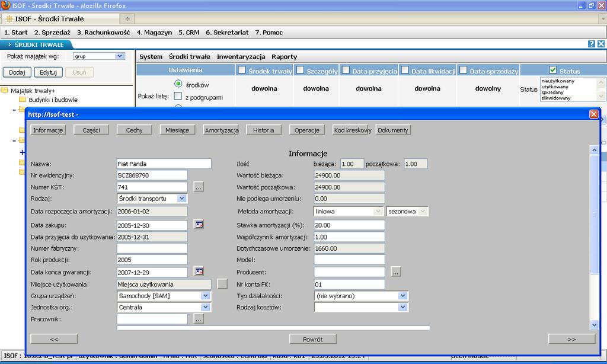Switch to the Amortyzacja tab
The width and height of the screenshot is (607, 364).
(x=222, y=130)
